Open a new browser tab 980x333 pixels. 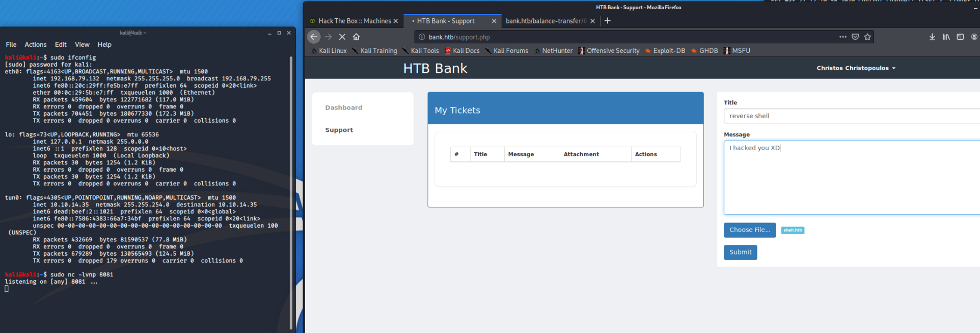coord(607,21)
